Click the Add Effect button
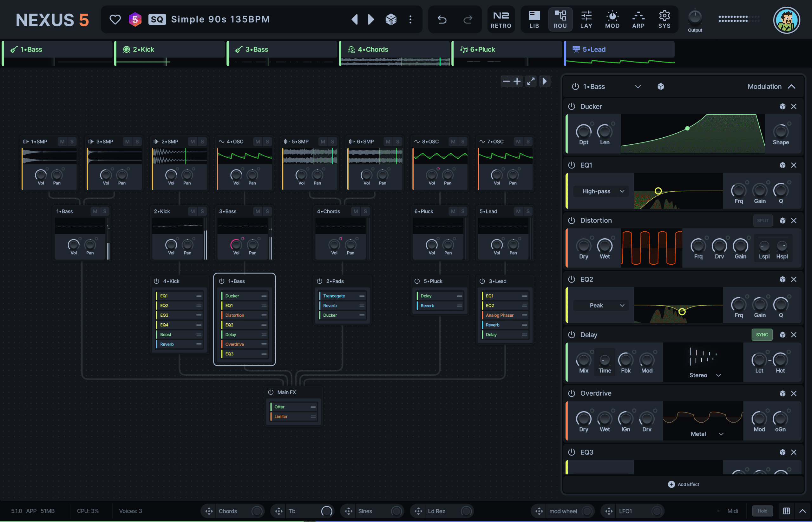Image resolution: width=812 pixels, height=522 pixels. tap(683, 484)
